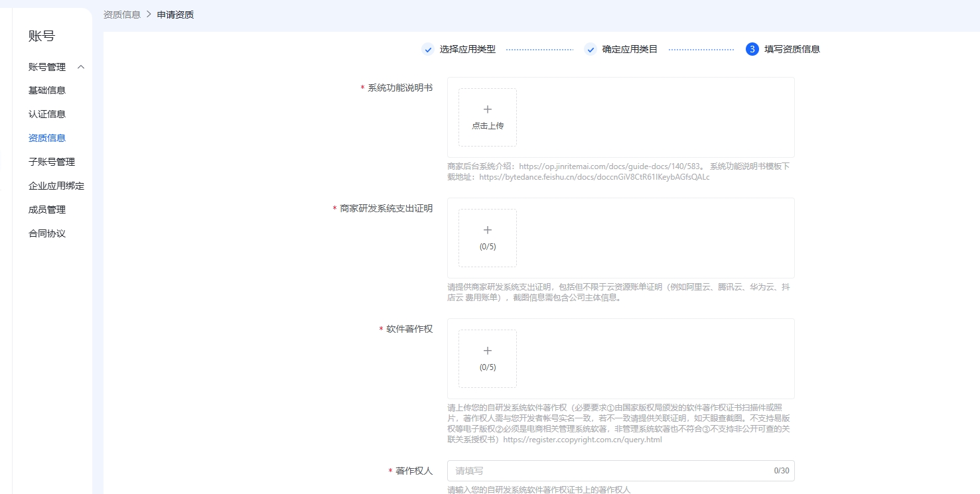This screenshot has width=980, height=494.
Task: Select 资质信息 in the sidebar
Action: (47, 138)
